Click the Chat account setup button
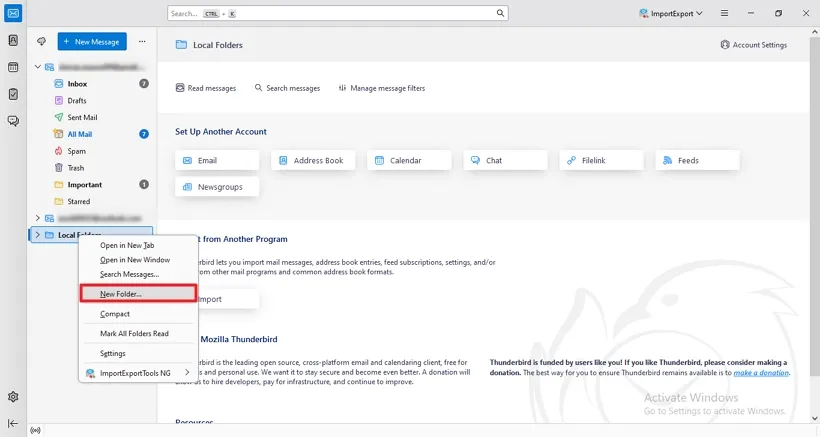Screen dimensions: 820x437 pyautogui.click(x=505, y=160)
